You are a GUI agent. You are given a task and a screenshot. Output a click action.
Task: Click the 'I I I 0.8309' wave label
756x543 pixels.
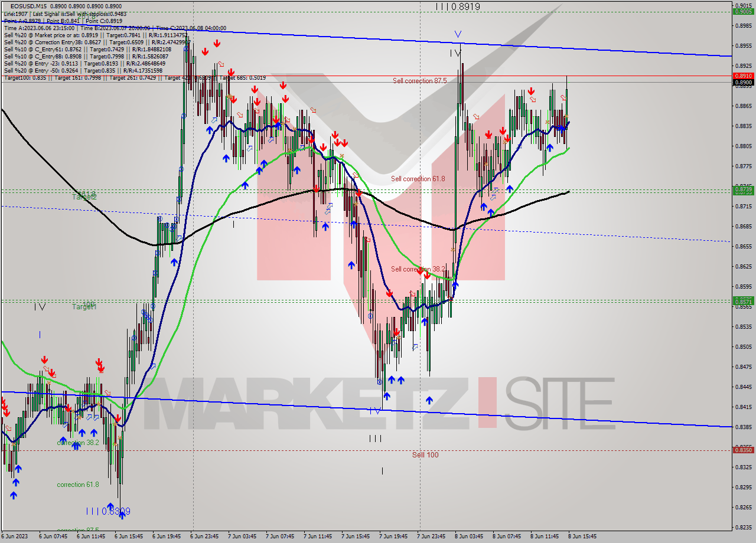pyautogui.click(x=108, y=511)
